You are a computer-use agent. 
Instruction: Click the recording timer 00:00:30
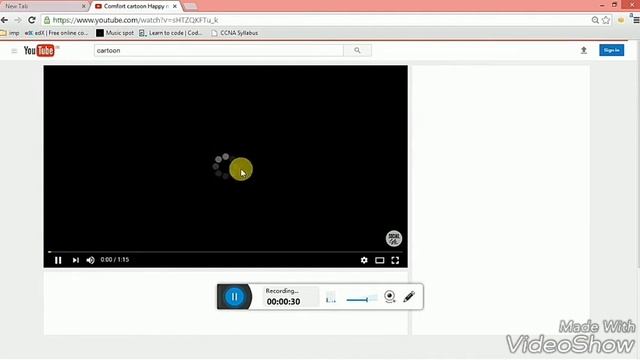283,302
